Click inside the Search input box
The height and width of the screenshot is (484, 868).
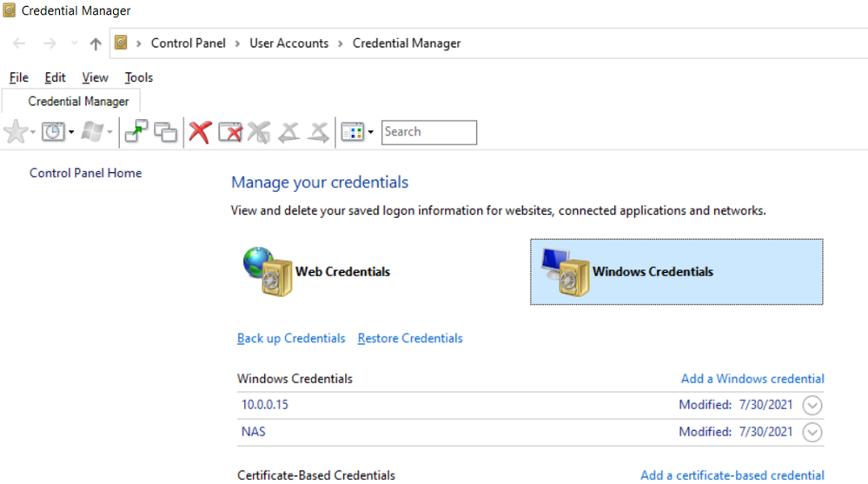(429, 132)
